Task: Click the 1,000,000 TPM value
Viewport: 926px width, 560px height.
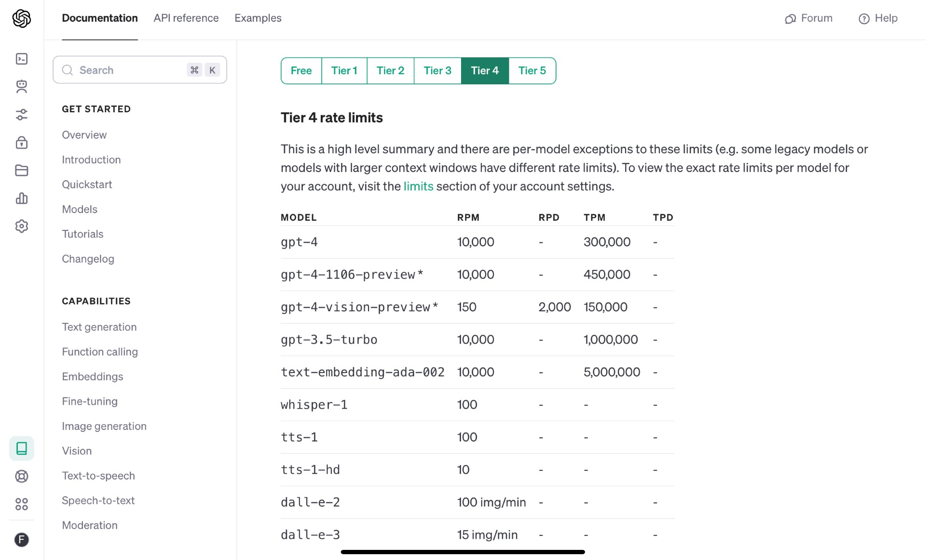Action: tap(611, 340)
